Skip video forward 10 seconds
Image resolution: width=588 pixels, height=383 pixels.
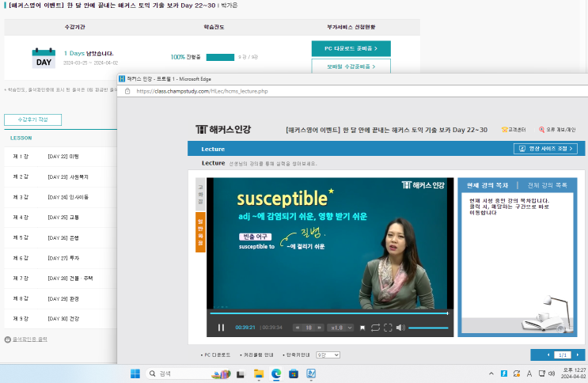(320, 328)
